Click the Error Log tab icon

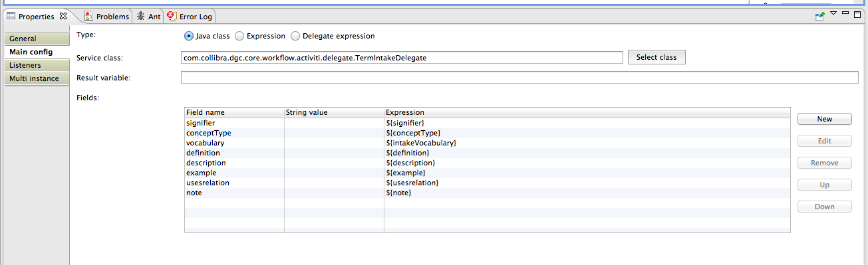point(172,16)
